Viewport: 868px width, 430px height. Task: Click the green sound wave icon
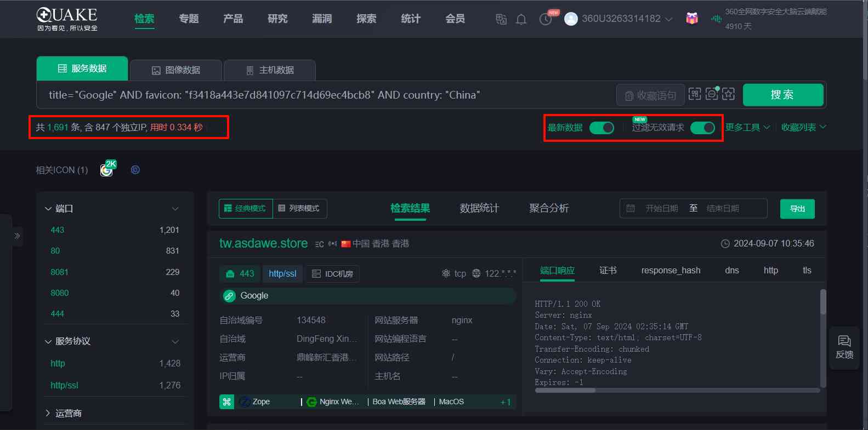click(x=716, y=19)
